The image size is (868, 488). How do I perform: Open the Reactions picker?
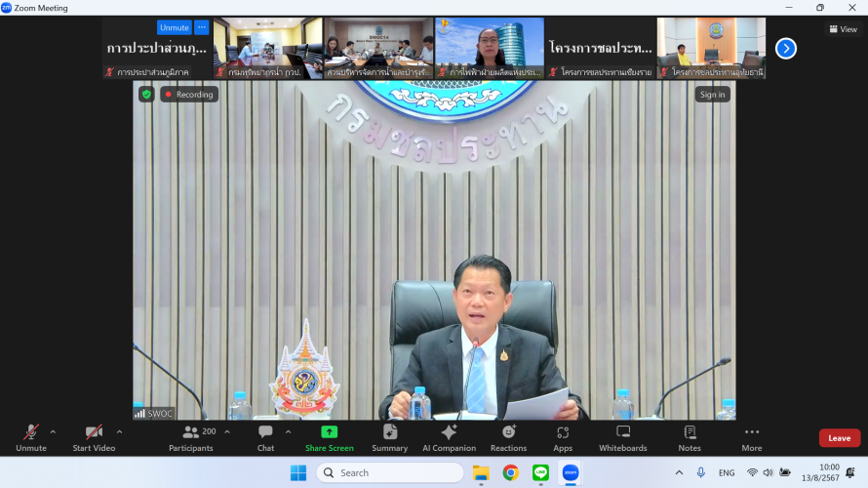(x=508, y=437)
